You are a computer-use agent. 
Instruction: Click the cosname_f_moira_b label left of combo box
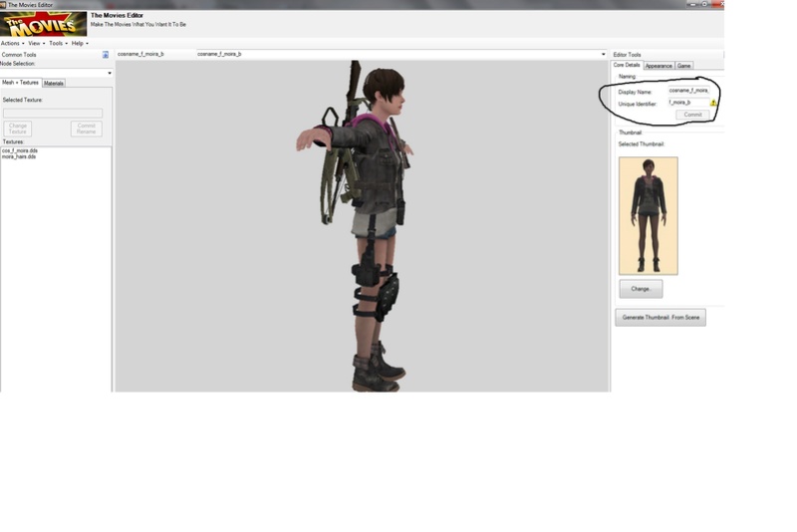140,54
